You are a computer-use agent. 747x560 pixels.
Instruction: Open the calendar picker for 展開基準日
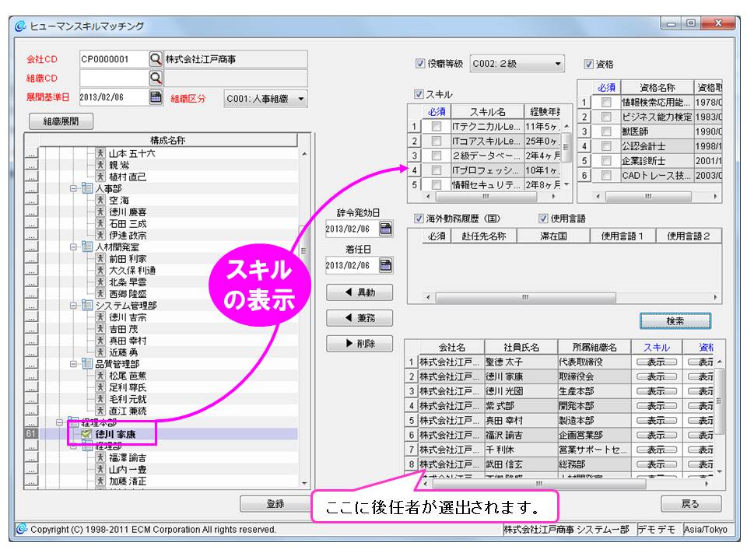pos(156,98)
